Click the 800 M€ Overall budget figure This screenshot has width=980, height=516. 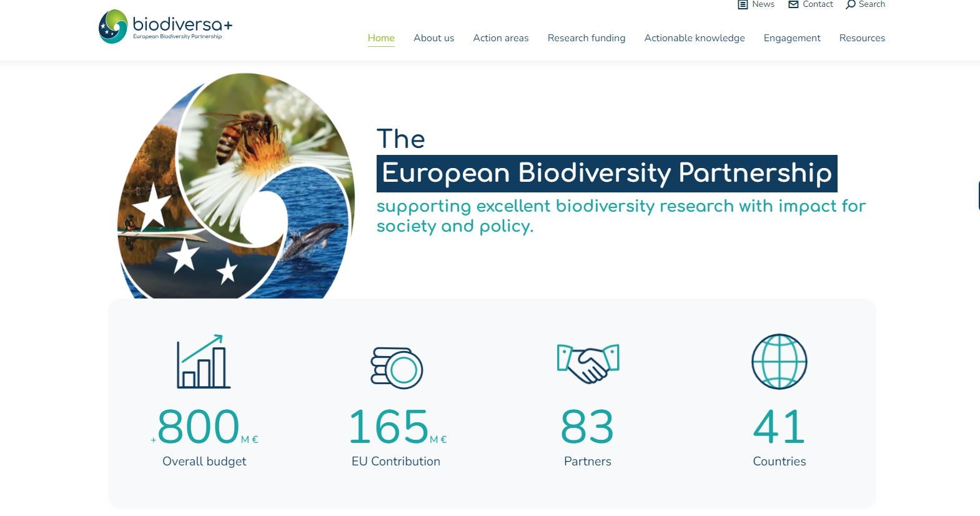[x=204, y=427]
